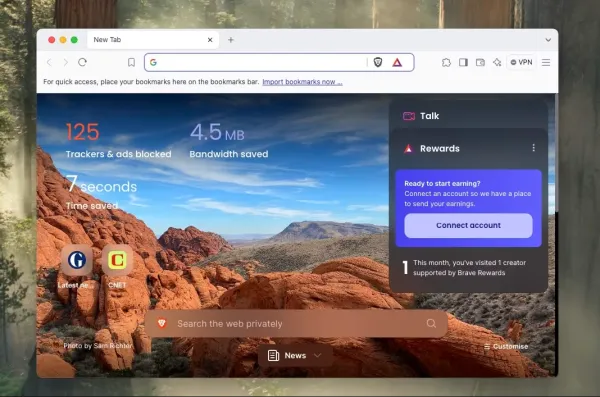Toggle the VPN button

coord(522,62)
